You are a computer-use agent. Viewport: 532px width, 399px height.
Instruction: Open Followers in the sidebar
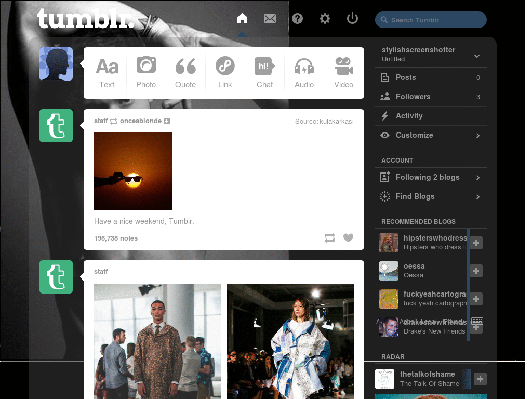click(431, 97)
